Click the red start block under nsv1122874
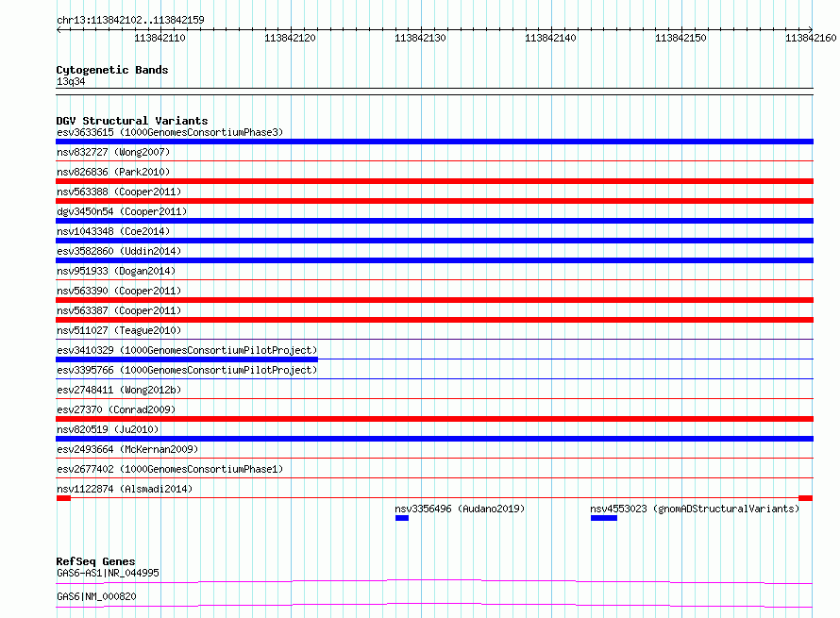The width and height of the screenshot is (840, 618). pos(63,498)
